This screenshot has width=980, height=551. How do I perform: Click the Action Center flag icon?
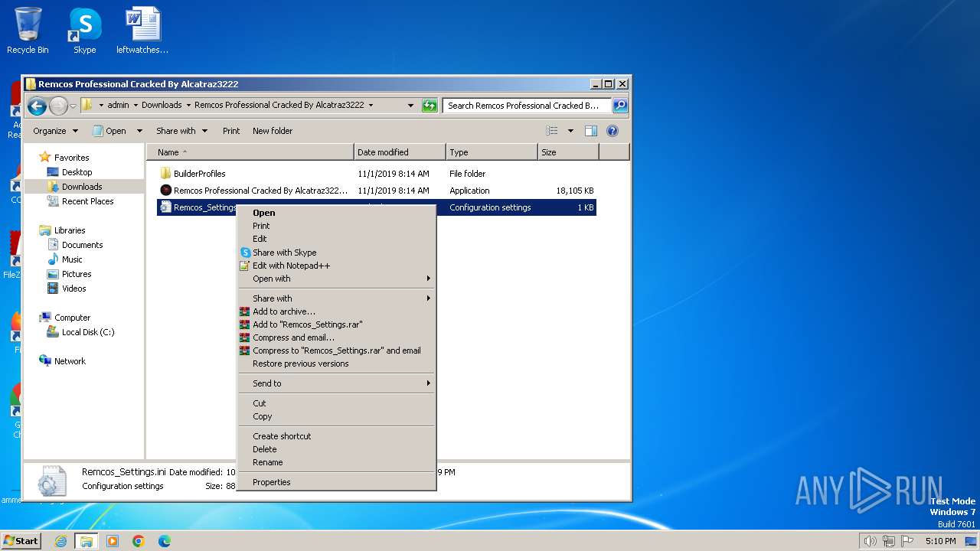coord(906,541)
